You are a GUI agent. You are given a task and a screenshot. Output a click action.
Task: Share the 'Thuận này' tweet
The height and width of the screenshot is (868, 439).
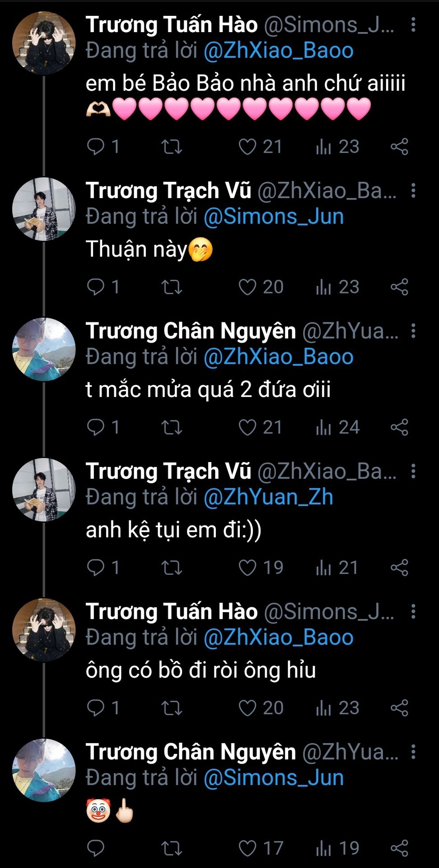pyautogui.click(x=399, y=287)
